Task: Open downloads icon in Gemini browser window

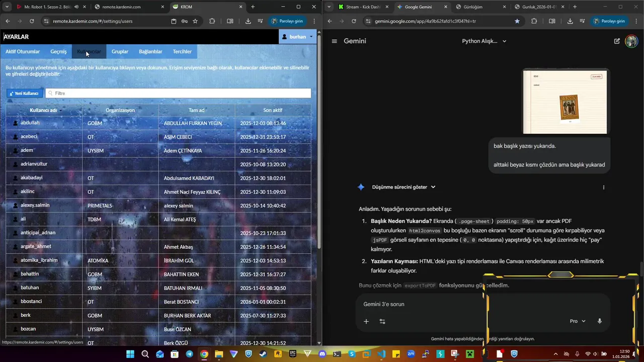Action: [x=570, y=21]
